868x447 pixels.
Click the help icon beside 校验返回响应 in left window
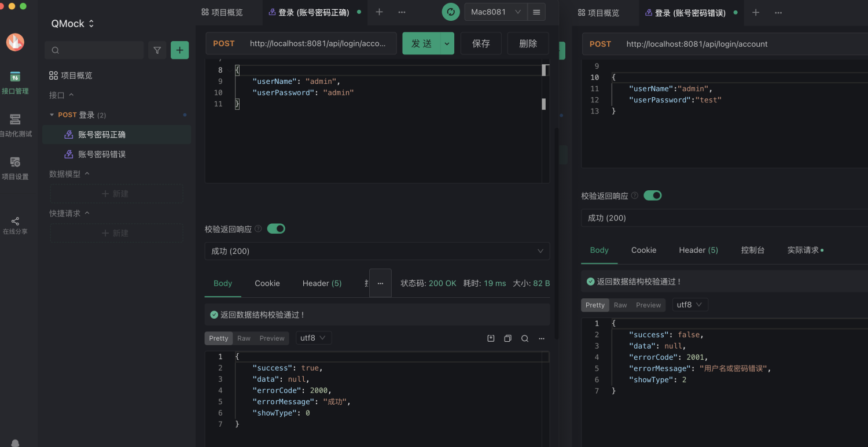click(x=258, y=229)
